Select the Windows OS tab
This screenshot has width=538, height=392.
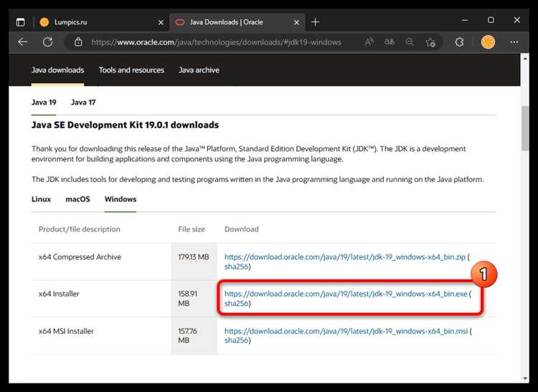point(121,199)
